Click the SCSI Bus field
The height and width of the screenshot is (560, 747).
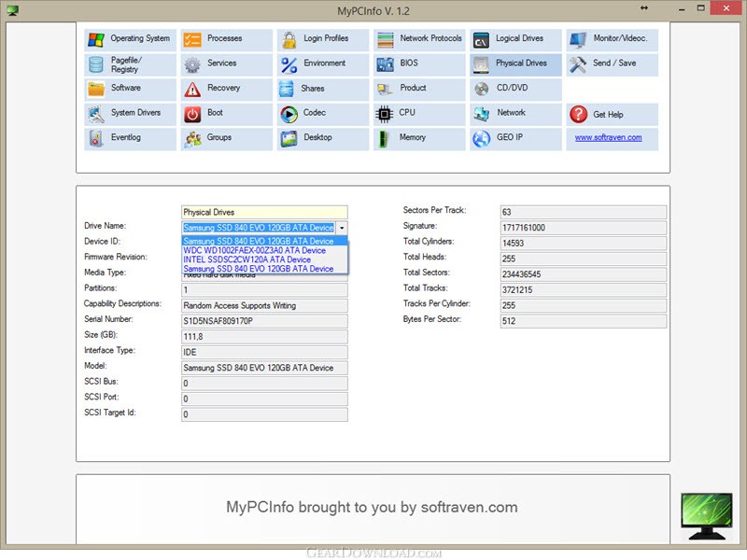tap(264, 384)
